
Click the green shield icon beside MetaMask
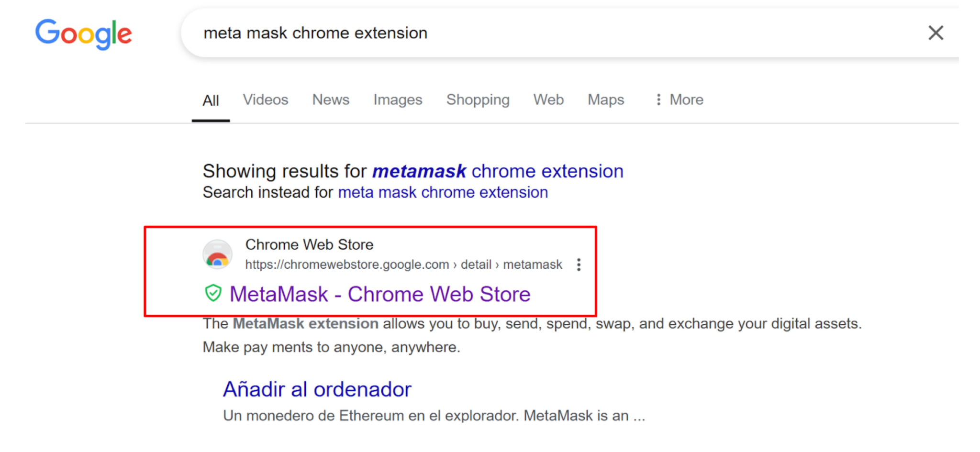tap(213, 293)
